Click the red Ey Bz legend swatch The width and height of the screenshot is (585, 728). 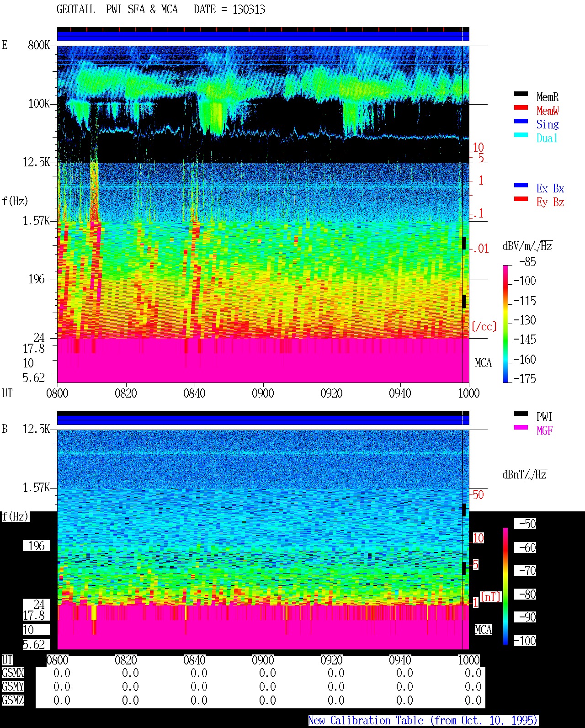[x=521, y=199]
